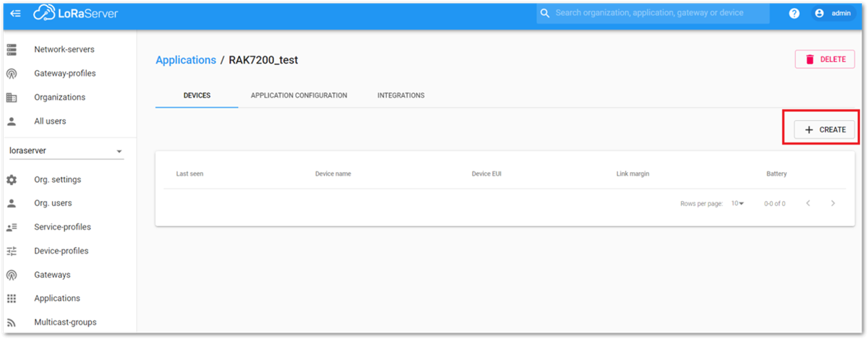Click the Device-profiles sliders icon

coord(12,251)
